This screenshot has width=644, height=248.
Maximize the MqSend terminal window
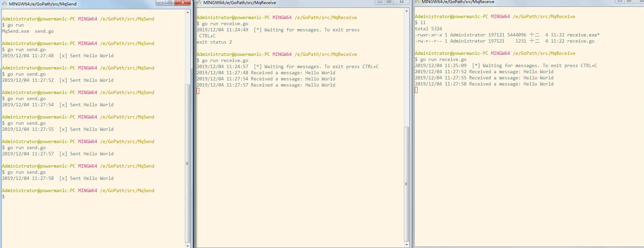coord(170,3)
